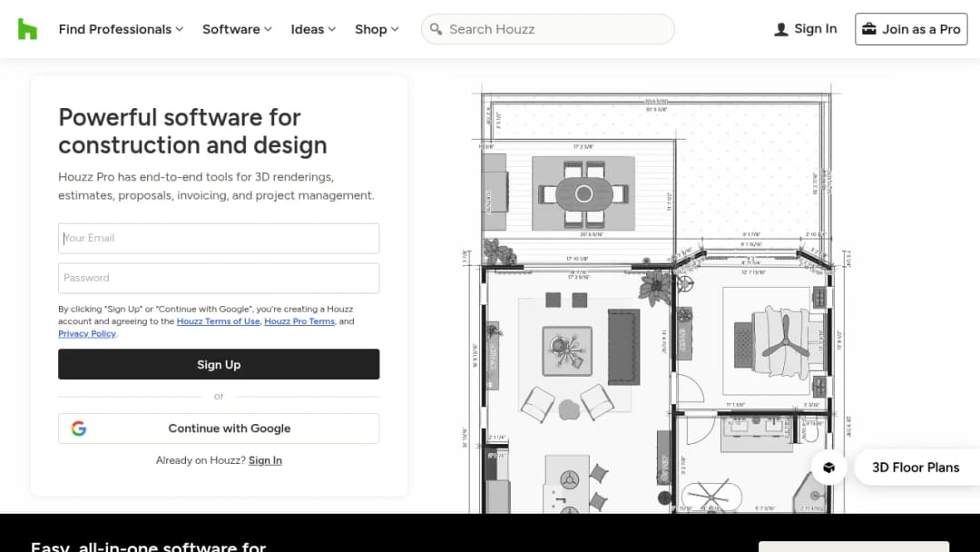The image size is (980, 552).
Task: Click the black Sign Up button
Action: pos(219,364)
